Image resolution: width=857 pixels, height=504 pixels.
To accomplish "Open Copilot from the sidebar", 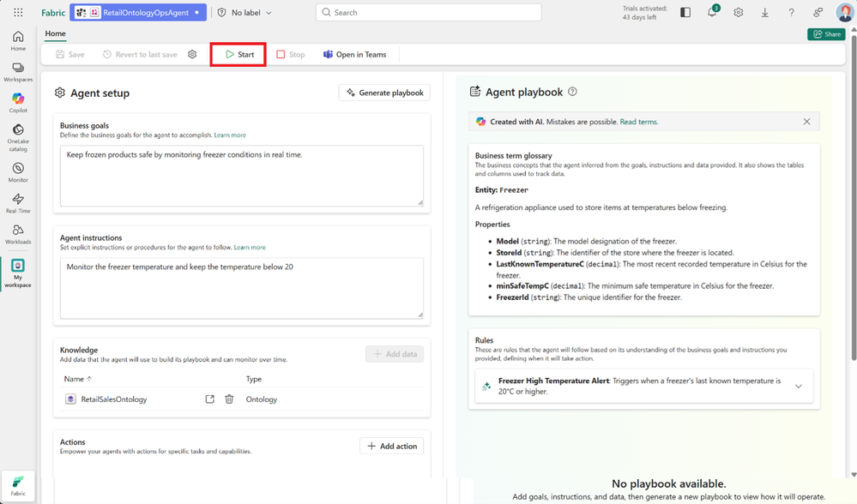I will click(18, 103).
